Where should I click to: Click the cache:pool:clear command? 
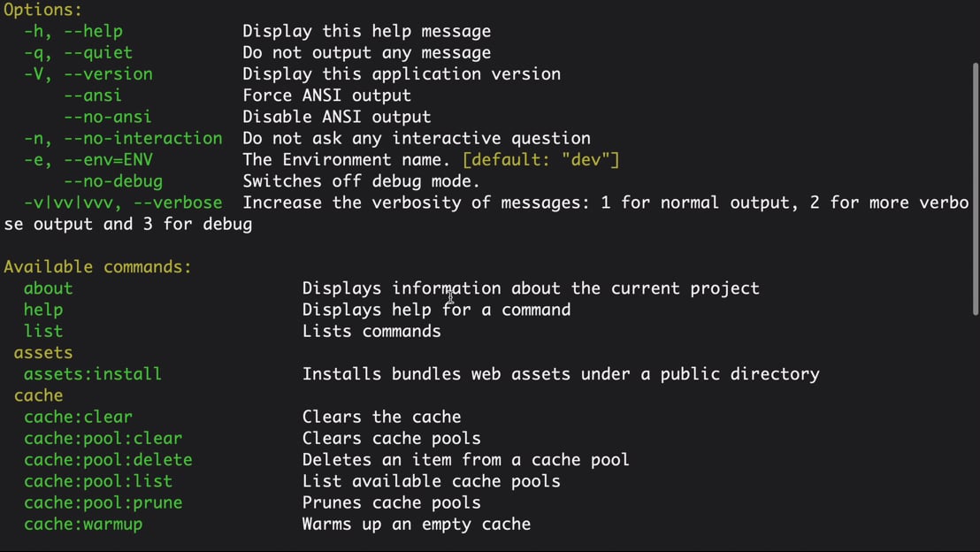point(103,438)
